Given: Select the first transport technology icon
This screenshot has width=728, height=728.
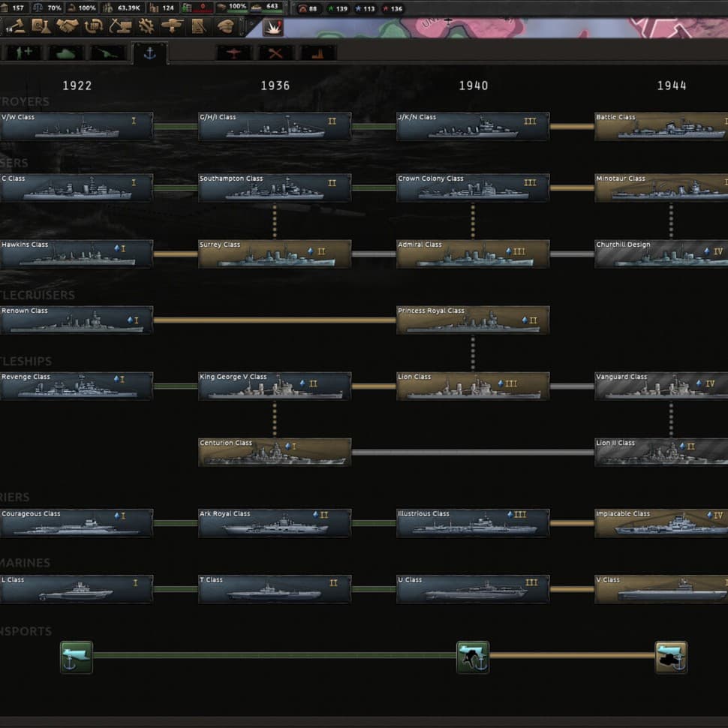Looking at the screenshot, I should coord(76,657).
